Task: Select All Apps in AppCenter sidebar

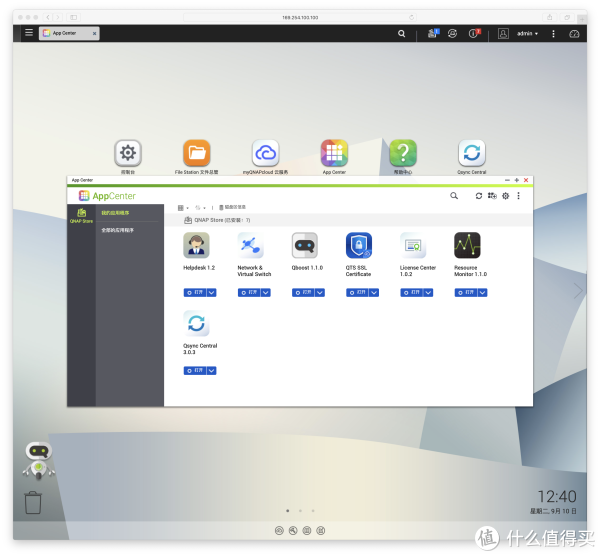Action: coord(117,230)
